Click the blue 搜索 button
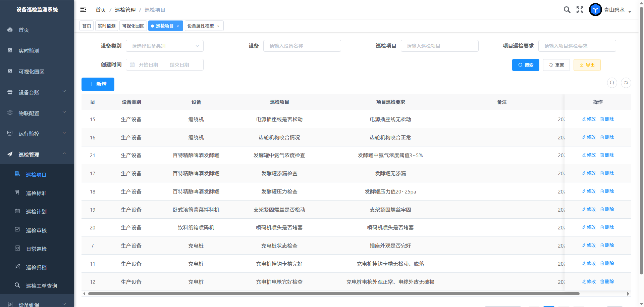 [x=525, y=65]
